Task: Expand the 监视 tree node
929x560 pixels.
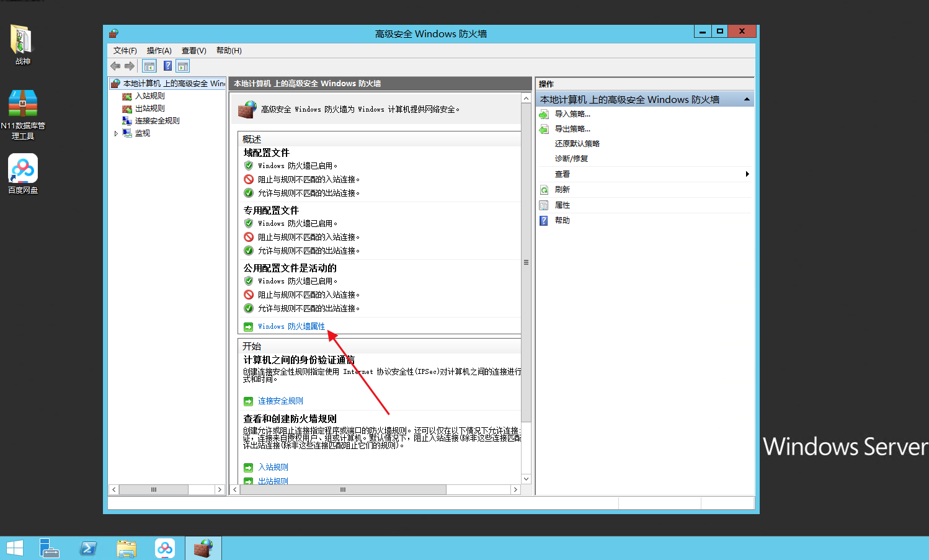Action: click(116, 133)
